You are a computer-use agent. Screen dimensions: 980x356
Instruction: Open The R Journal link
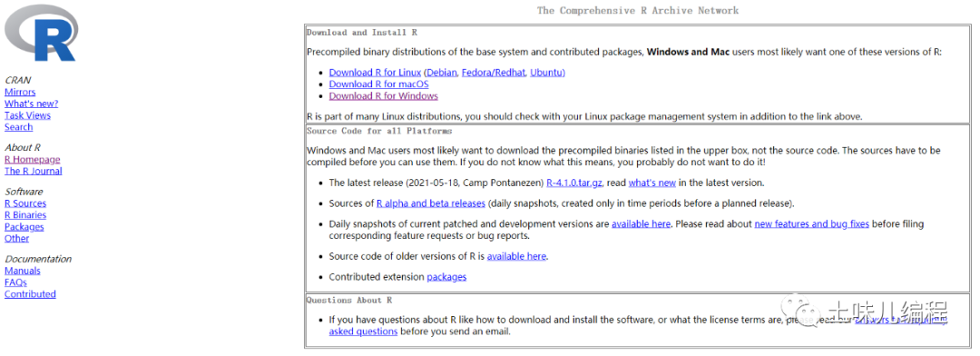(34, 171)
